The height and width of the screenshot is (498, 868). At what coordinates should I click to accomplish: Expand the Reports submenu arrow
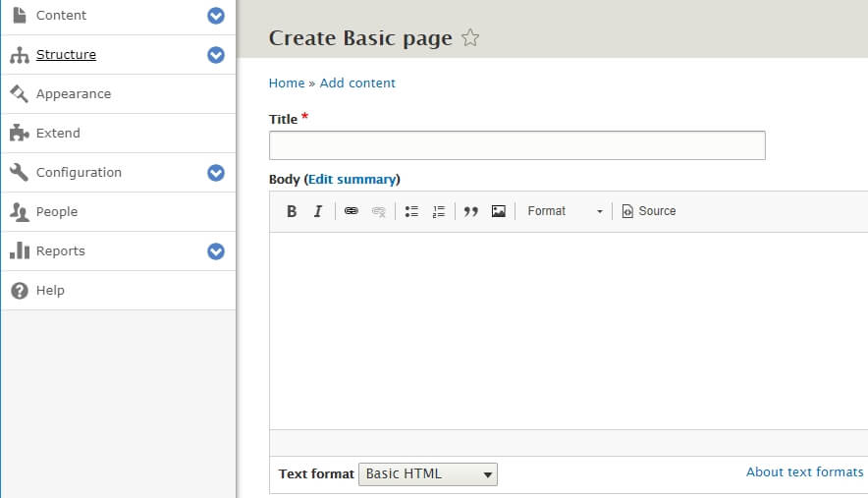pos(216,251)
